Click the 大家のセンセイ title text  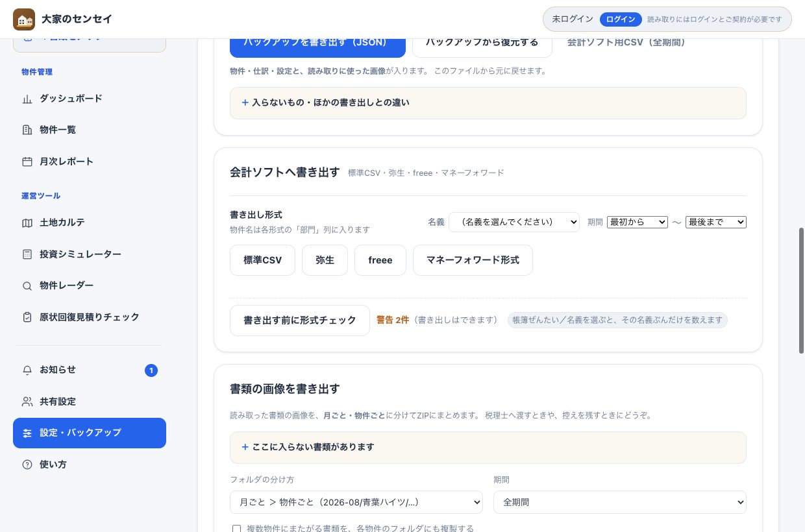coord(77,19)
